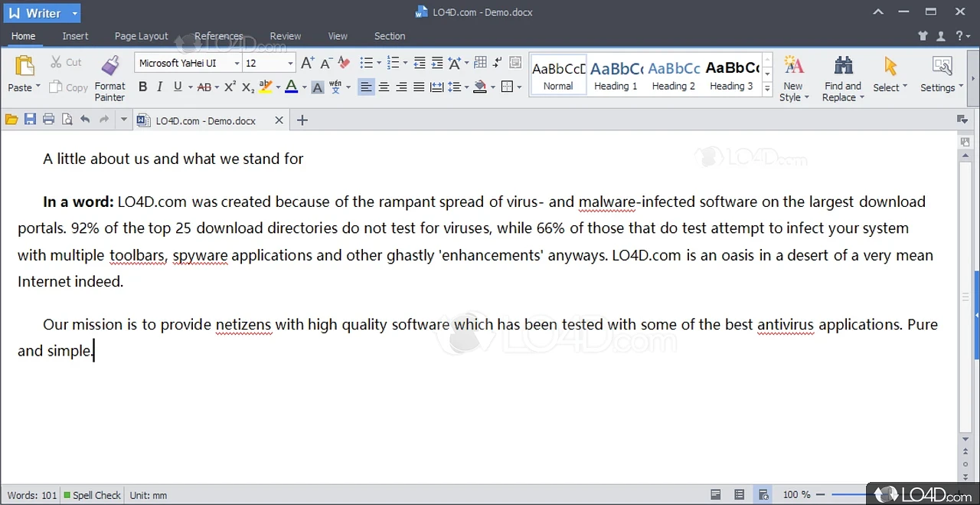980x505 pixels.
Task: Center-align the paragraph
Action: [x=384, y=87]
